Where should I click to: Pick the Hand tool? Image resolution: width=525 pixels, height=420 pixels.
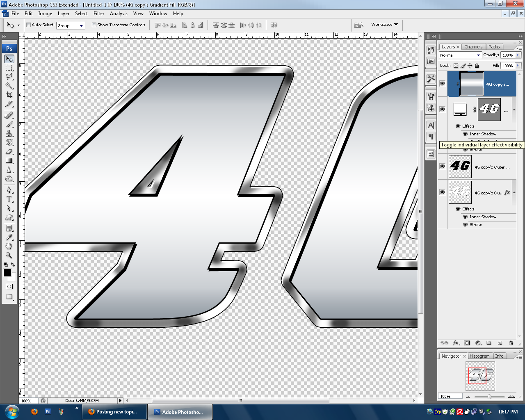[9, 246]
